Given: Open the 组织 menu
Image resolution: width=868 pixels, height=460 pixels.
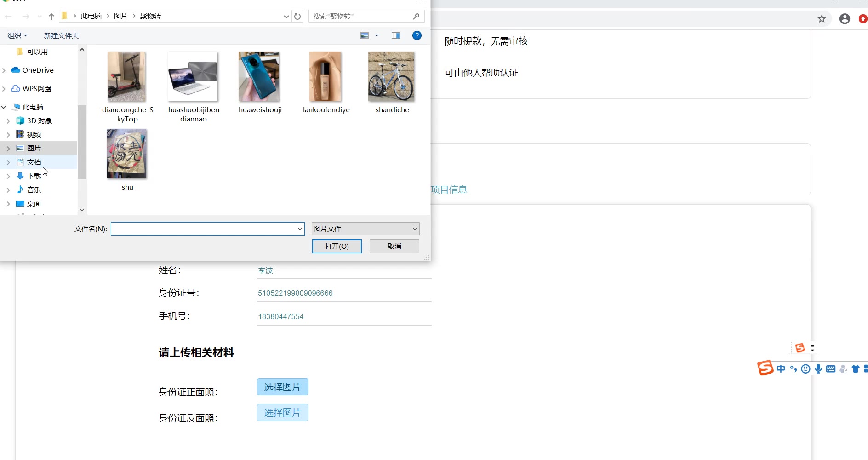Looking at the screenshot, I should tap(17, 35).
